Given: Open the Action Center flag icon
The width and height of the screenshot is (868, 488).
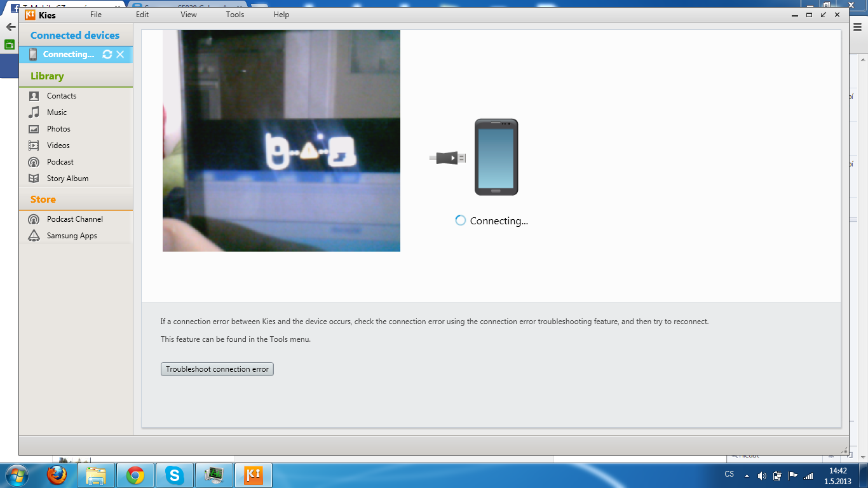Looking at the screenshot, I should (x=792, y=475).
